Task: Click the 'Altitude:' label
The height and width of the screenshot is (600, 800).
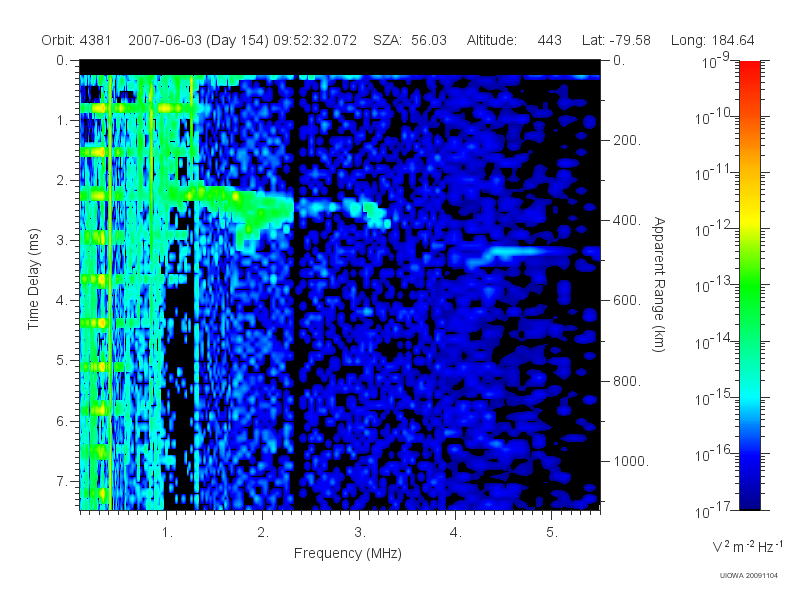Action: pos(492,40)
